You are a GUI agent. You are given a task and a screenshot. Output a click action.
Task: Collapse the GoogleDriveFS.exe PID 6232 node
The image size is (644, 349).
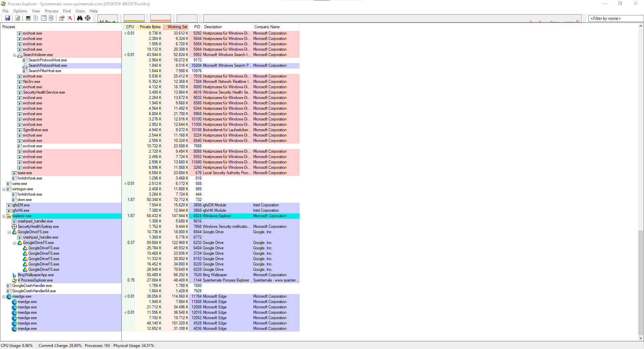click(x=14, y=243)
